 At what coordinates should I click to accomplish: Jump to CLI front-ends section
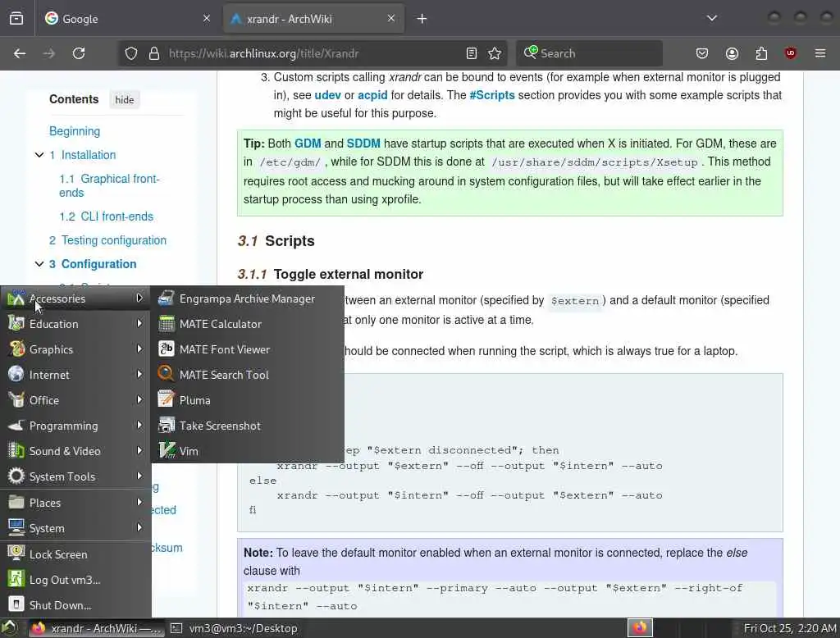pyautogui.click(x=106, y=216)
